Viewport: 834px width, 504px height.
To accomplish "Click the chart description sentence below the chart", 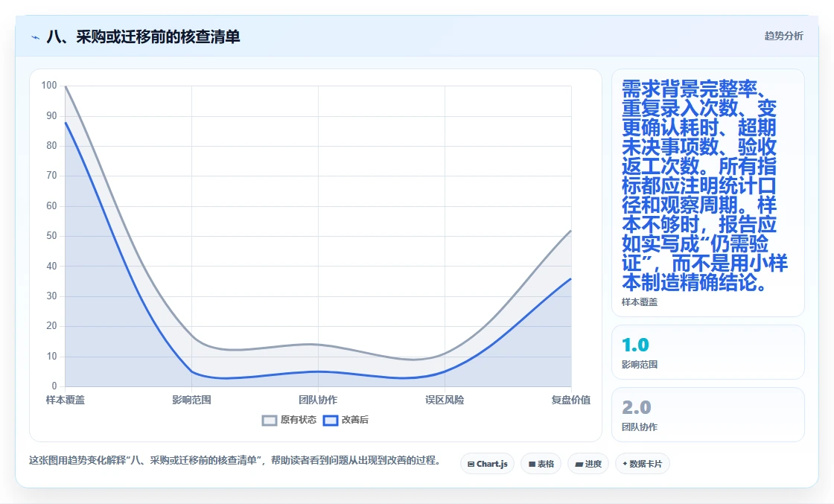I will [x=235, y=460].
